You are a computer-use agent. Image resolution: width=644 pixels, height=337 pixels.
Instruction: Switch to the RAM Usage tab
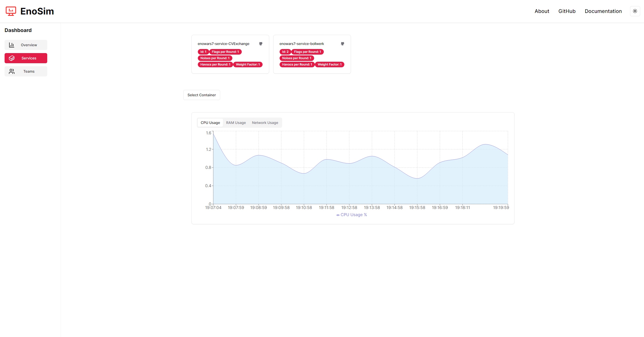tap(236, 123)
